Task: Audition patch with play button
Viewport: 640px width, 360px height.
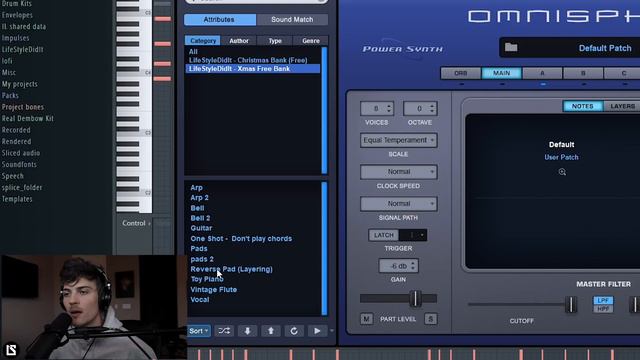Action: pyautogui.click(x=317, y=331)
